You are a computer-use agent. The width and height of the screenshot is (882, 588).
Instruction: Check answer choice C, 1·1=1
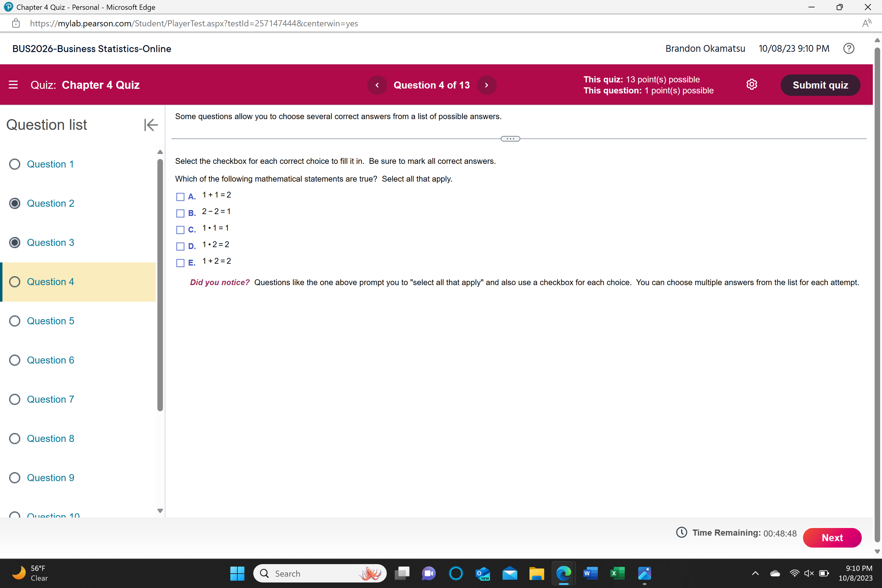[x=180, y=230]
